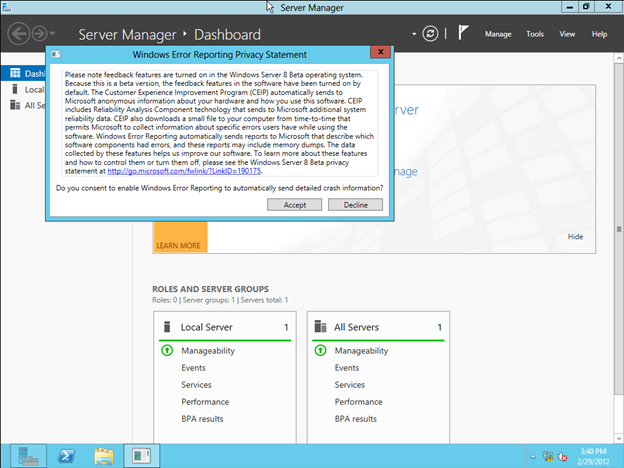Open the Notifications flag

point(462,33)
